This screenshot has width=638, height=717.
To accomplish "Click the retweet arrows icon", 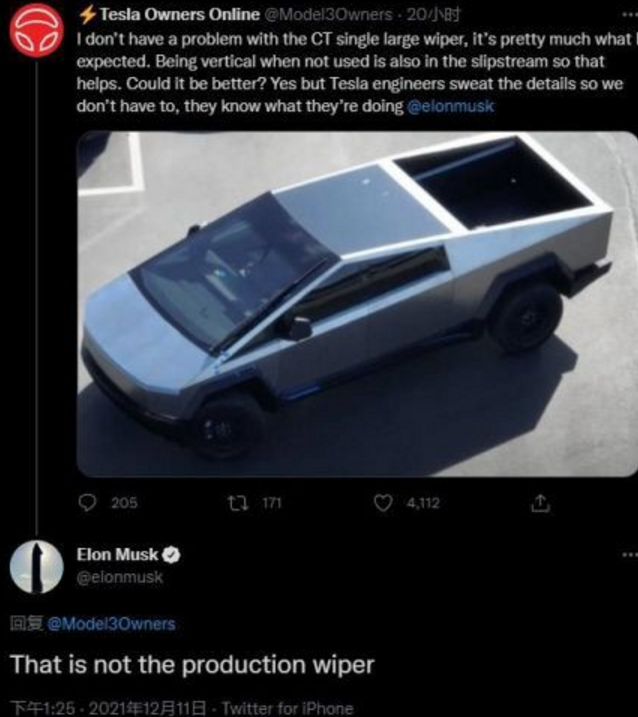I will tap(238, 503).
